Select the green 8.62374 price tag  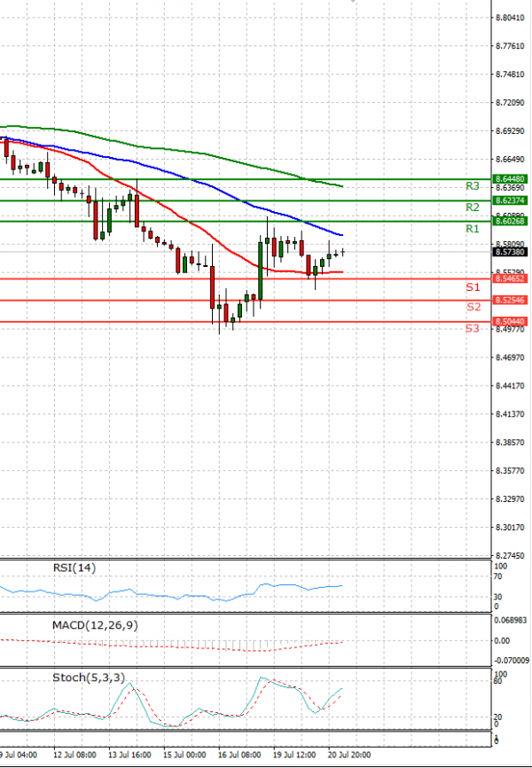[510, 200]
